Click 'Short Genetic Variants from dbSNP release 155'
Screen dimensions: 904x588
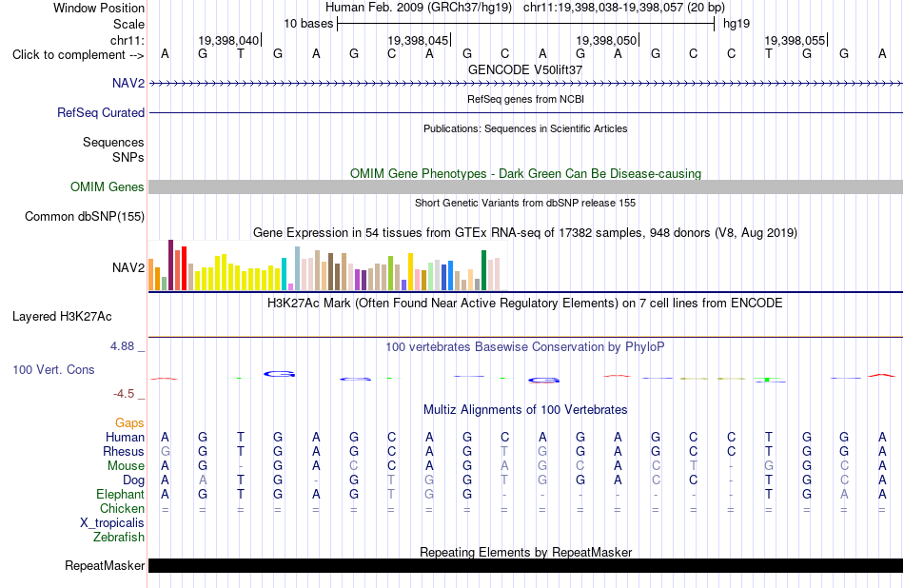[525, 203]
